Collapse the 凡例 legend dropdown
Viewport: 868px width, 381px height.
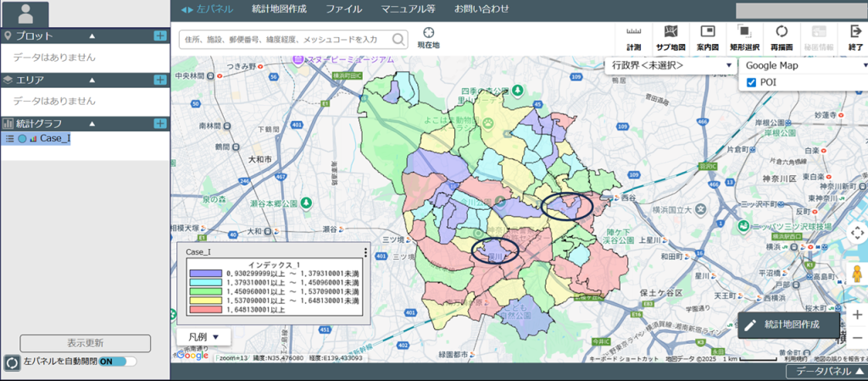(x=203, y=336)
